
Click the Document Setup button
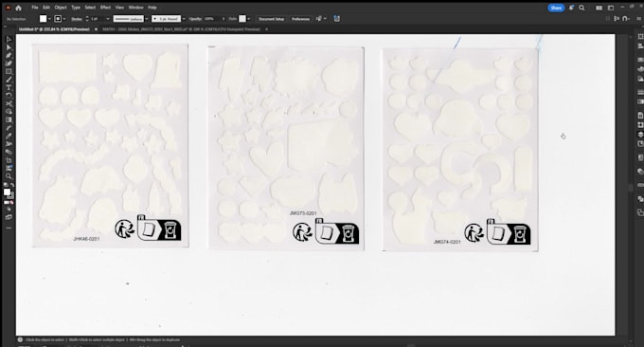pyautogui.click(x=272, y=19)
